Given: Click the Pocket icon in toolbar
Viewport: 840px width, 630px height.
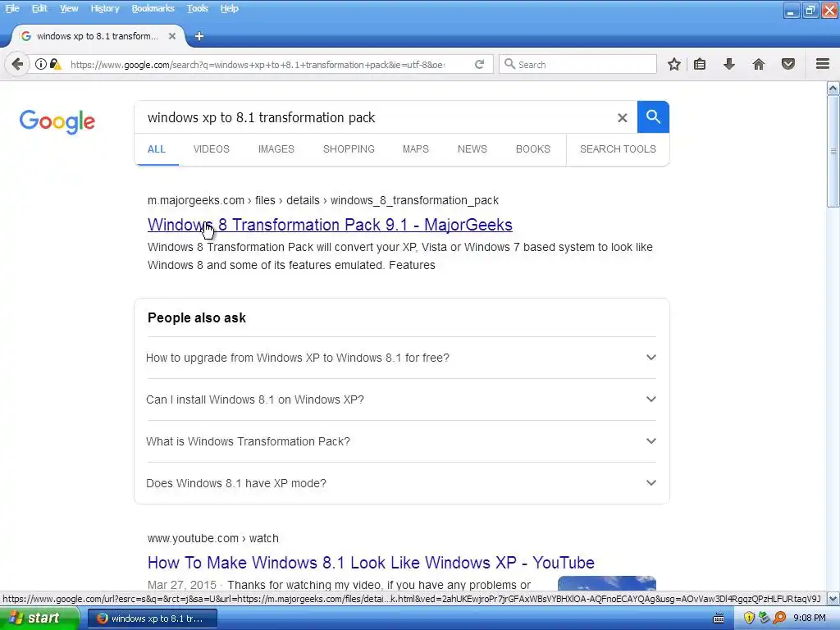Looking at the screenshot, I should tap(788, 64).
